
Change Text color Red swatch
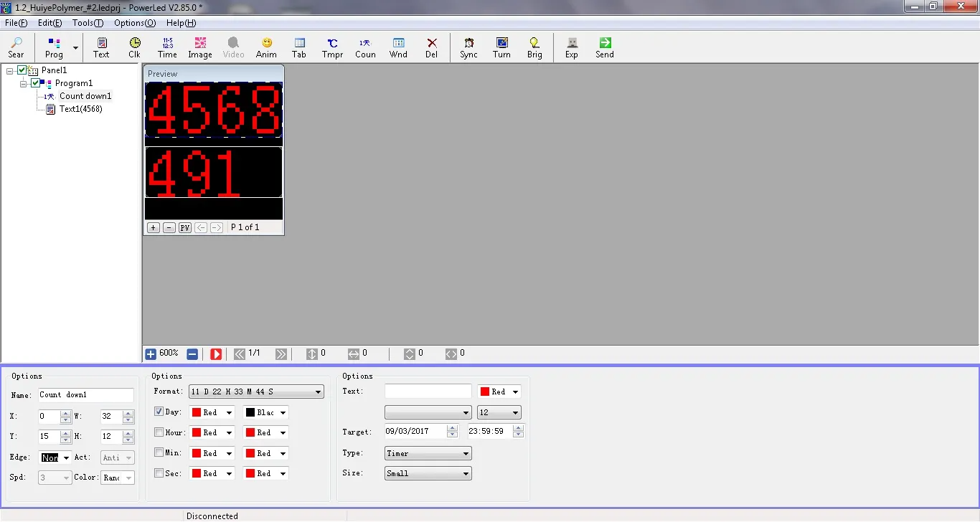click(499, 391)
